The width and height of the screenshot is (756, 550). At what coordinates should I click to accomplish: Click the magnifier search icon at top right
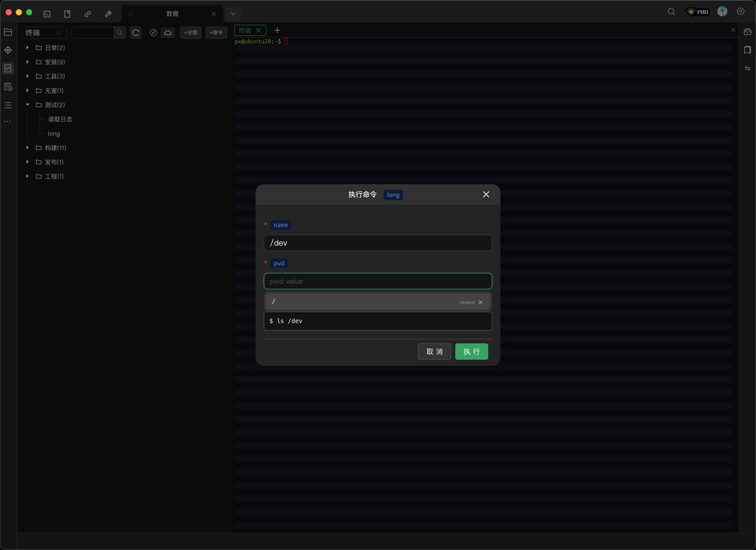(671, 12)
